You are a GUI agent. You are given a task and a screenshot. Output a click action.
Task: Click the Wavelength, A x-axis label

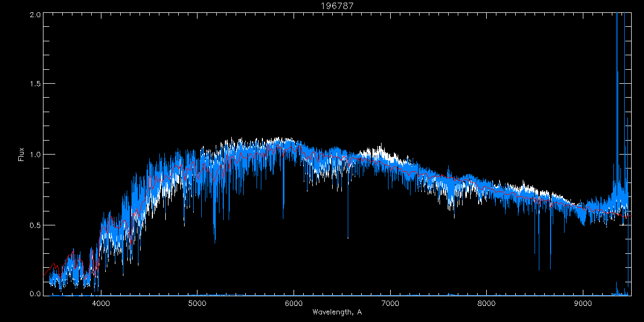pyautogui.click(x=337, y=313)
